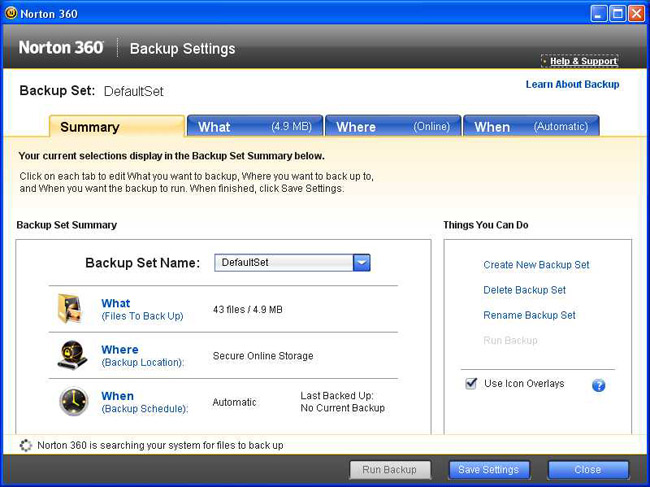Viewport: 650px width, 487px height.
Task: Click the Where secure storage globe icon
Action: point(73,355)
